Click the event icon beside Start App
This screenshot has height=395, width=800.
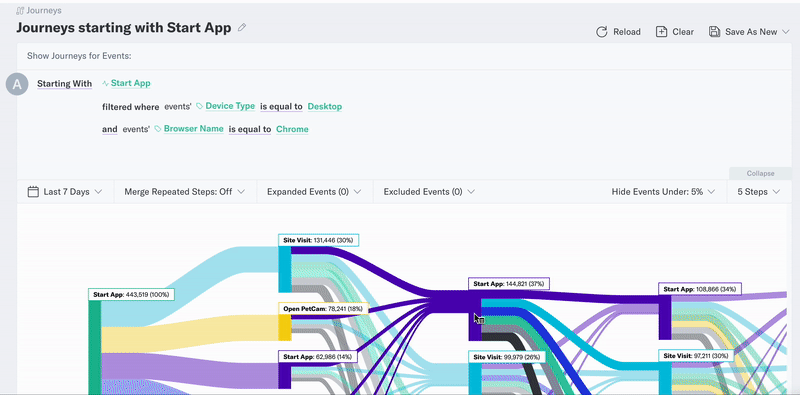105,83
